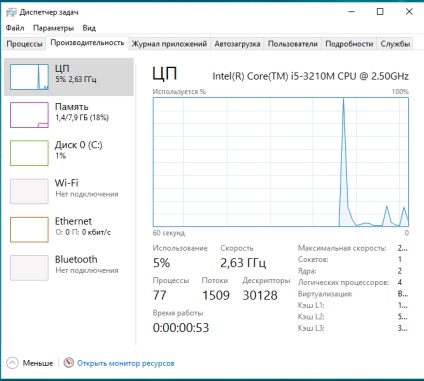Click the 'Wi-Fi' sidebar label
This screenshot has width=424, height=381.
click(67, 183)
